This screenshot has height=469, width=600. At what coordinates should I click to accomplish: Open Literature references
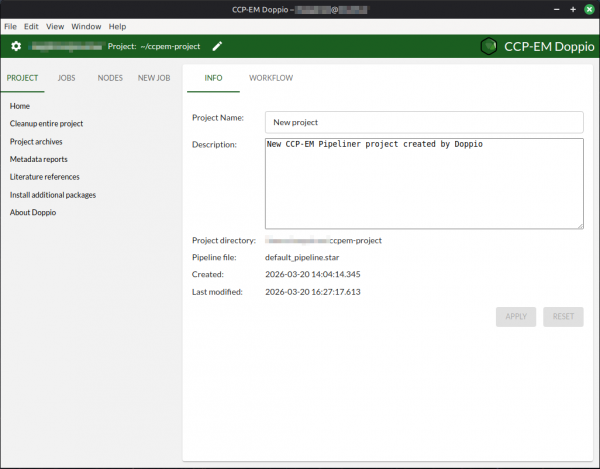click(44, 177)
